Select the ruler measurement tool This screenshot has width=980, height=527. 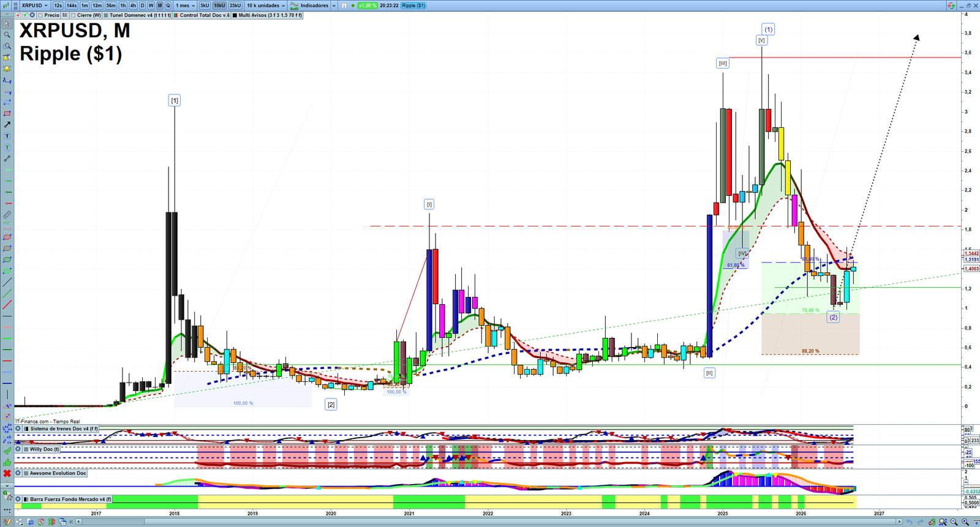pyautogui.click(x=7, y=215)
